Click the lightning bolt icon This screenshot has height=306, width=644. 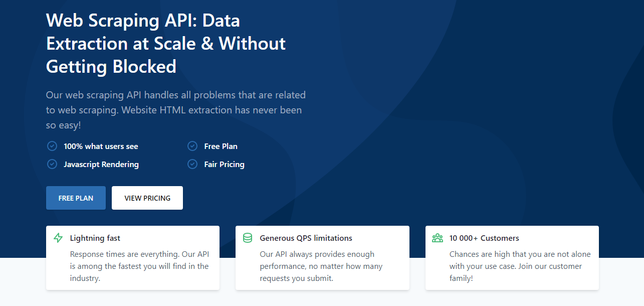pyautogui.click(x=58, y=238)
